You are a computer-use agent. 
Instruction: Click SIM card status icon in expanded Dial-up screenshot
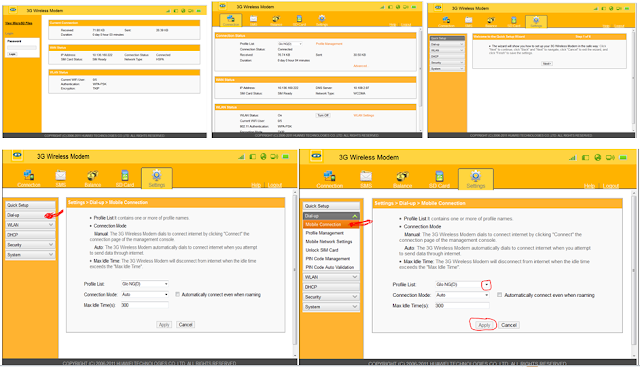click(x=585, y=158)
